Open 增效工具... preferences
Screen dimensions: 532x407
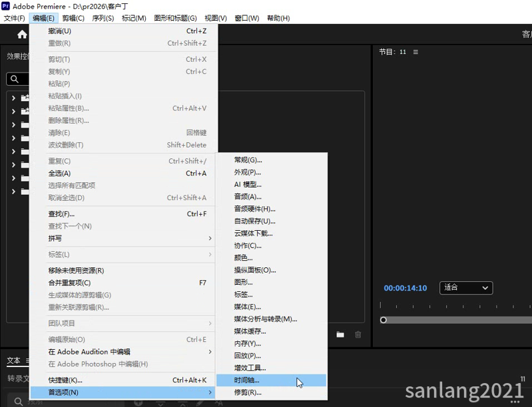coord(272,368)
